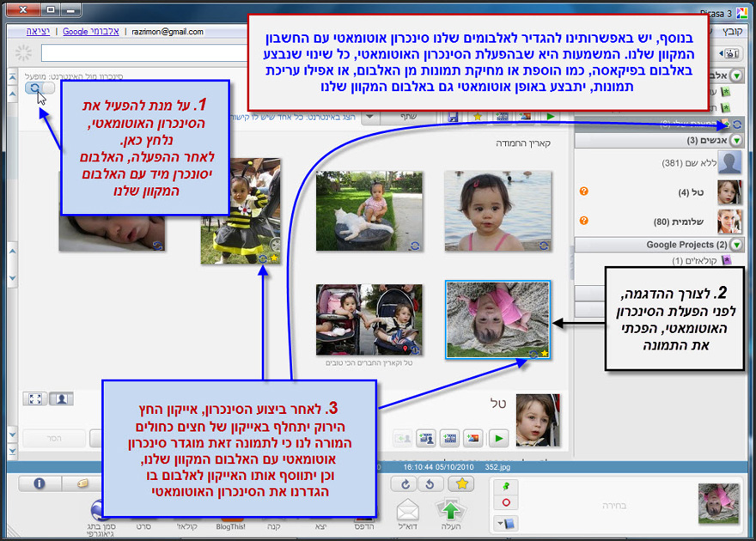The width and height of the screenshot is (756, 541).
Task: Select the thumbnail of the two babies in strollers
Action: [x=369, y=319]
